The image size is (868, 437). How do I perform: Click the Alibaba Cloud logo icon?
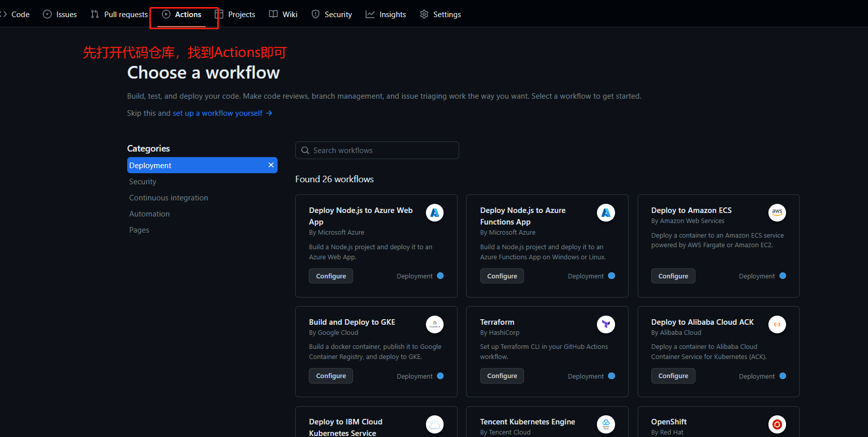(x=777, y=324)
